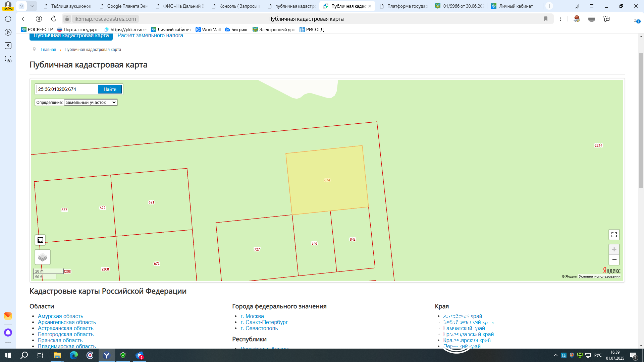Viewport: 644px width, 362px height.
Task: Expand the Определение object type dropdown
Action: (91, 103)
